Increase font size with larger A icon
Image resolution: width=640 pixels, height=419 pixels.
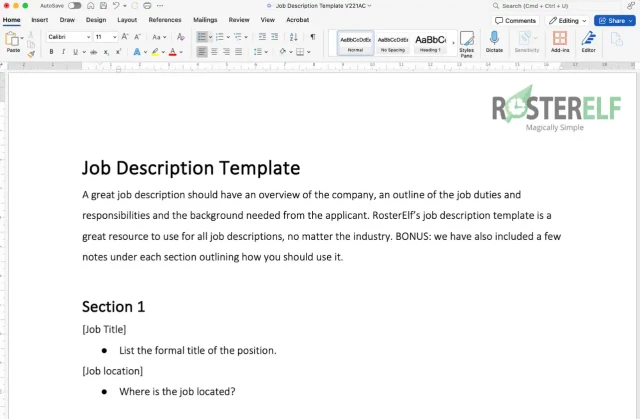point(125,37)
